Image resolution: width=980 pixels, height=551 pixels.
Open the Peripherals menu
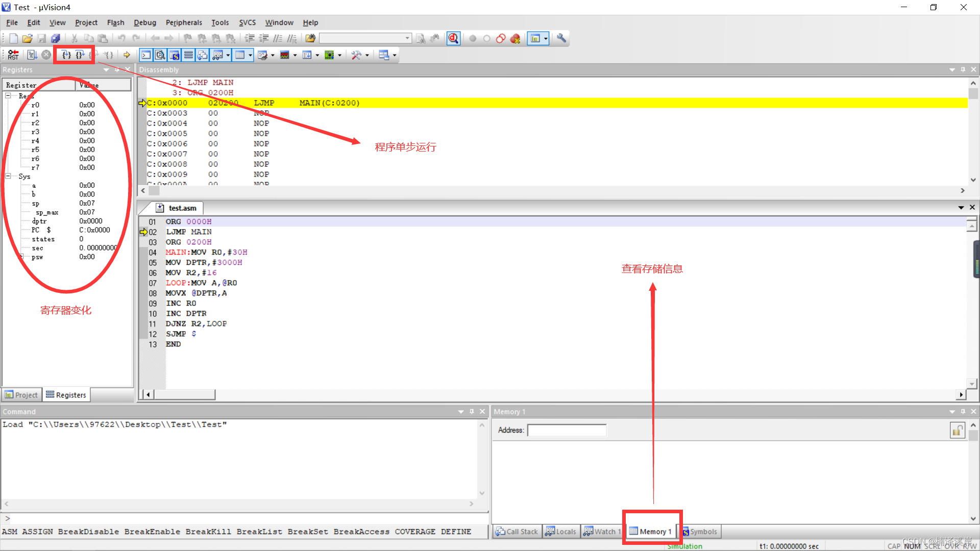coord(184,22)
